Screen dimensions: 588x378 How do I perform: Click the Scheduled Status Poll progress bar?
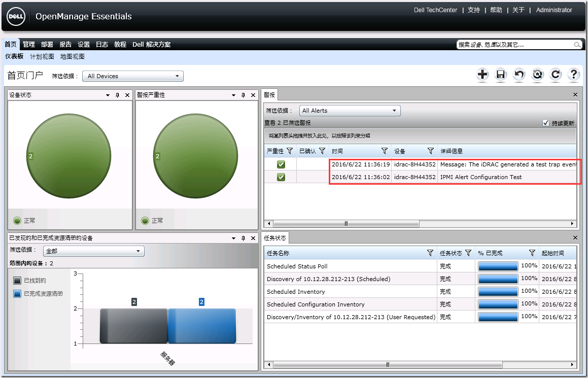[x=498, y=266]
